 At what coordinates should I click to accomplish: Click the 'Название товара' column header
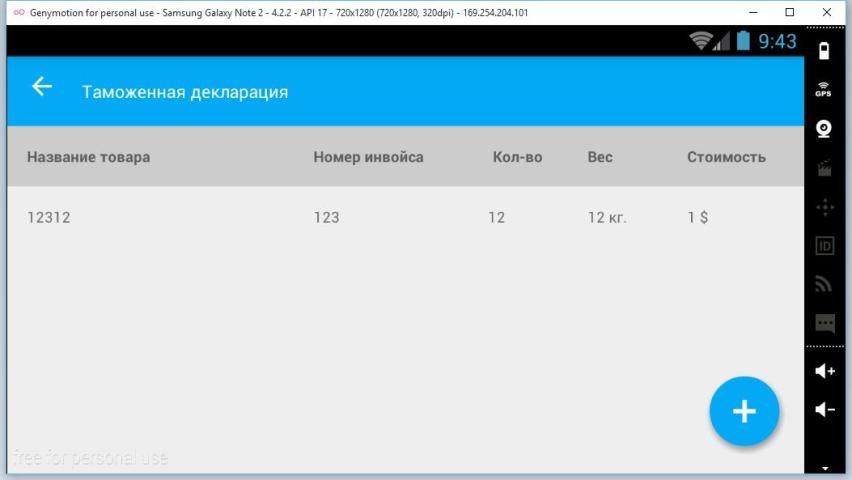click(88, 157)
